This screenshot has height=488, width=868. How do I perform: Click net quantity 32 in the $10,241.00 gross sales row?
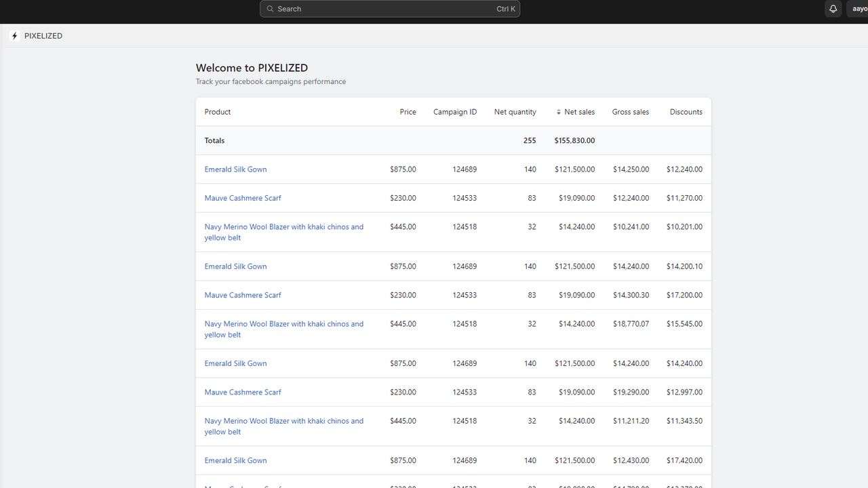point(532,227)
